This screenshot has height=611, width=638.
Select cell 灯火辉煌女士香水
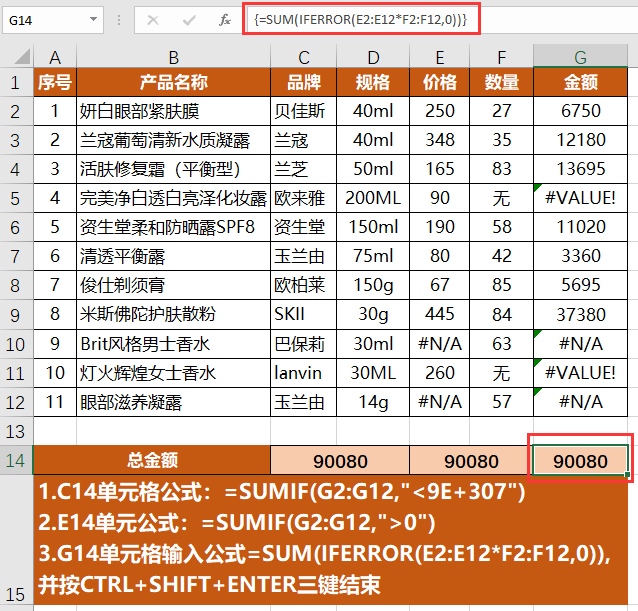pyautogui.click(x=173, y=373)
